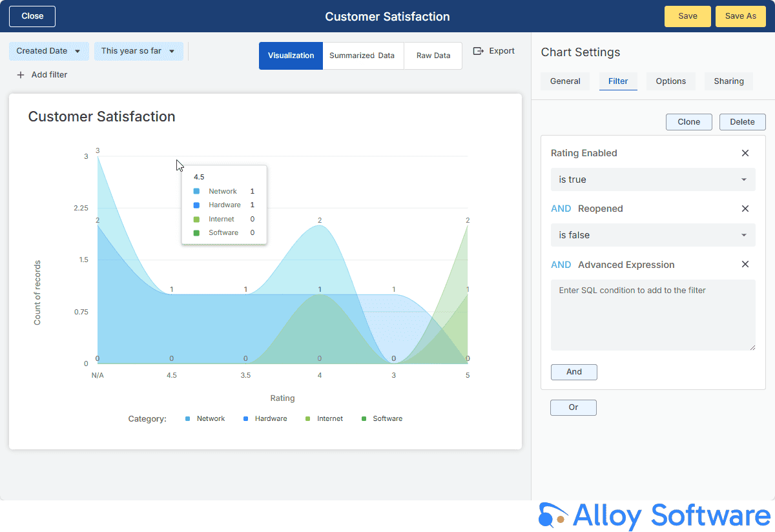
Task: Switch to the Summarized Data tab
Action: pos(362,56)
